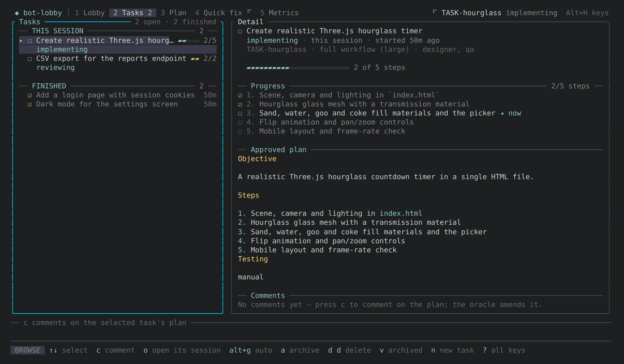
Task: Click the small progress bar on the hourglass task row
Action: click(x=188, y=41)
